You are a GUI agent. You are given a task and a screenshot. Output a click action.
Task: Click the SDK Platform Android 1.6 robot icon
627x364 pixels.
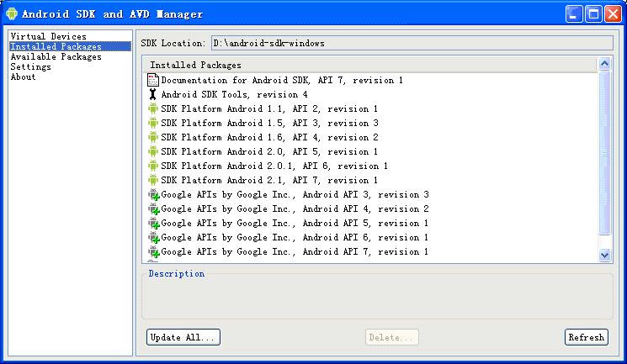click(152, 138)
